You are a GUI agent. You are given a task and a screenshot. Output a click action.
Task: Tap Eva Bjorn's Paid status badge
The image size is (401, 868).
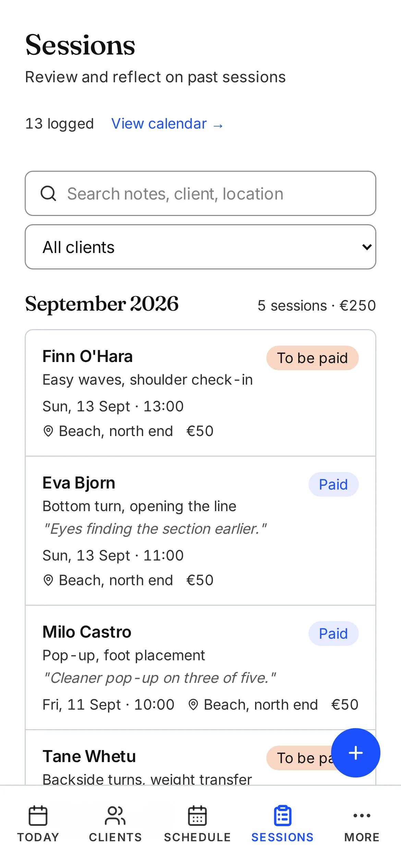pyautogui.click(x=333, y=484)
